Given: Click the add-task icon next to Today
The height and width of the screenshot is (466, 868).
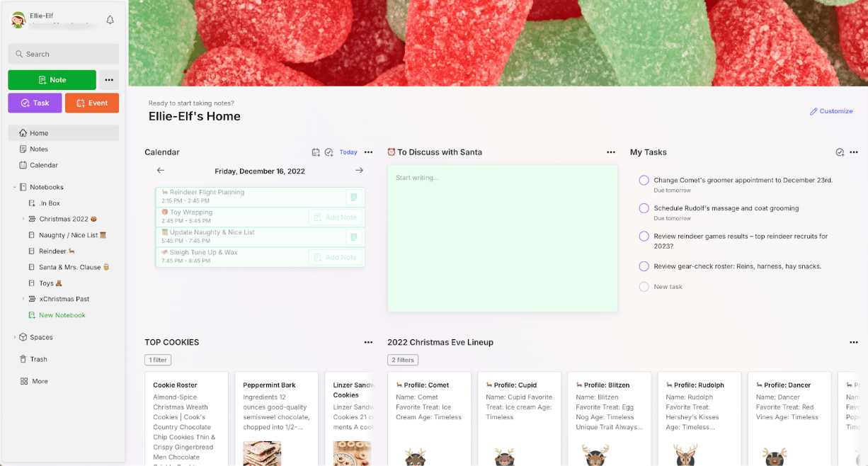Looking at the screenshot, I should pyautogui.click(x=329, y=152).
